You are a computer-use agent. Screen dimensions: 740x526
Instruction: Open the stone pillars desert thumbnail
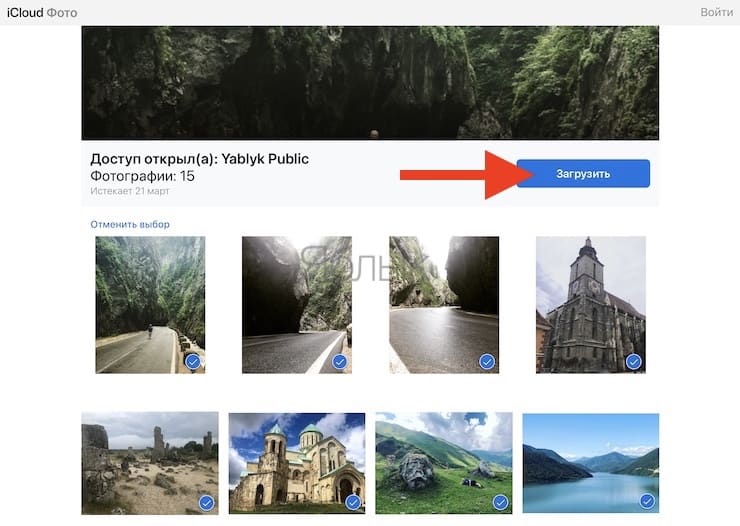tap(150, 463)
